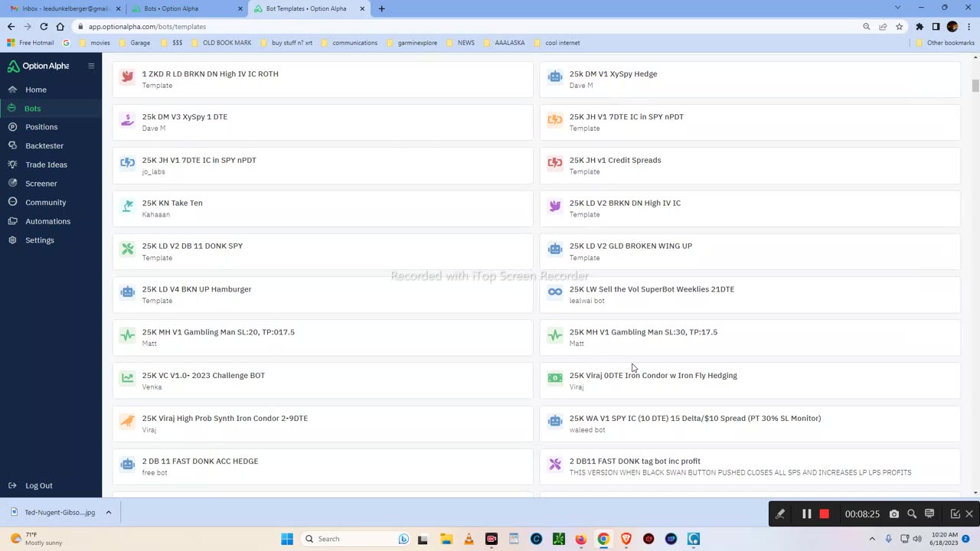Open 25K KN Take Ten template
Screen dimensions: 980x551
[322, 208]
